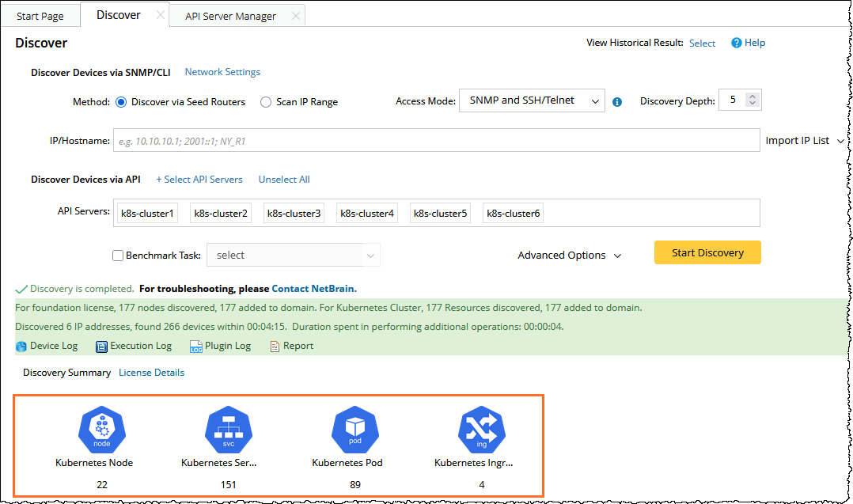
Task: Increase the Discovery Depth stepper value
Action: (x=753, y=97)
